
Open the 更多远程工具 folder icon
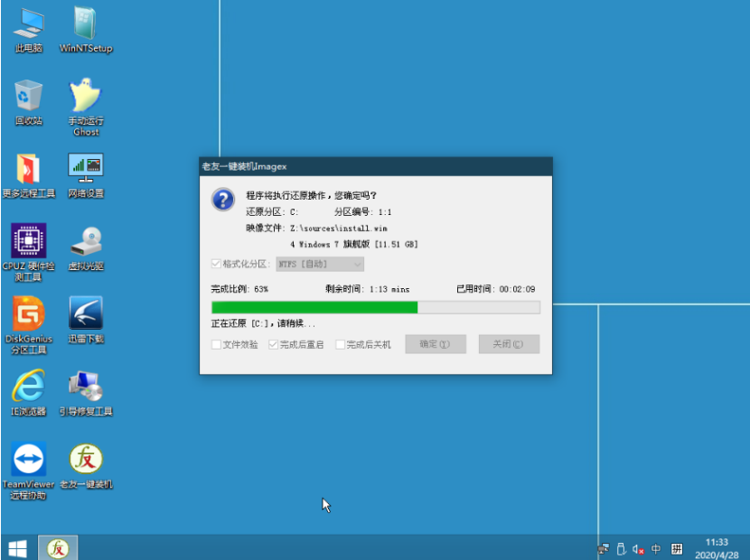click(29, 175)
